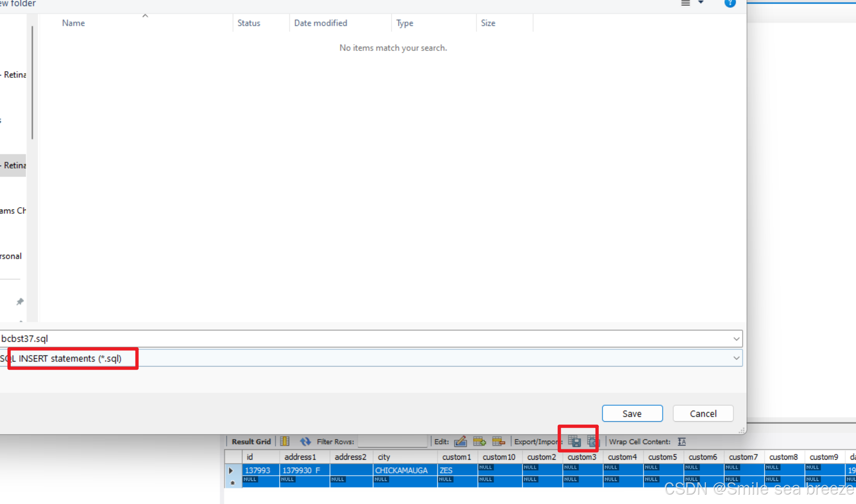Click the Save button
This screenshot has width=856, height=504.
[x=632, y=413]
